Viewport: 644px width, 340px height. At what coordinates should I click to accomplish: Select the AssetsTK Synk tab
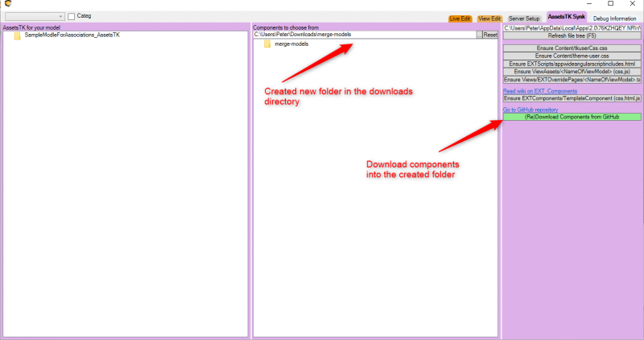(x=567, y=17)
